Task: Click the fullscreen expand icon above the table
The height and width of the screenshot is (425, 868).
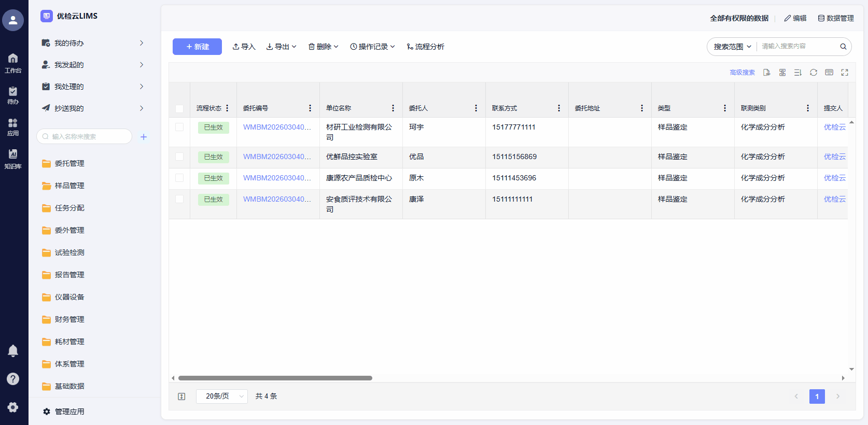Action: pos(845,73)
